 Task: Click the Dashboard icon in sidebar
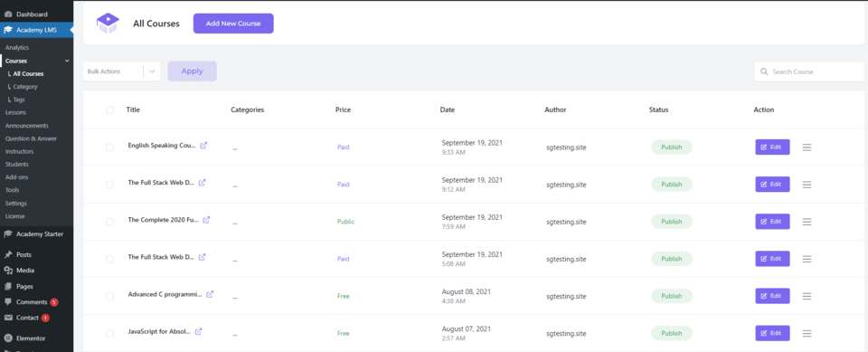8,14
